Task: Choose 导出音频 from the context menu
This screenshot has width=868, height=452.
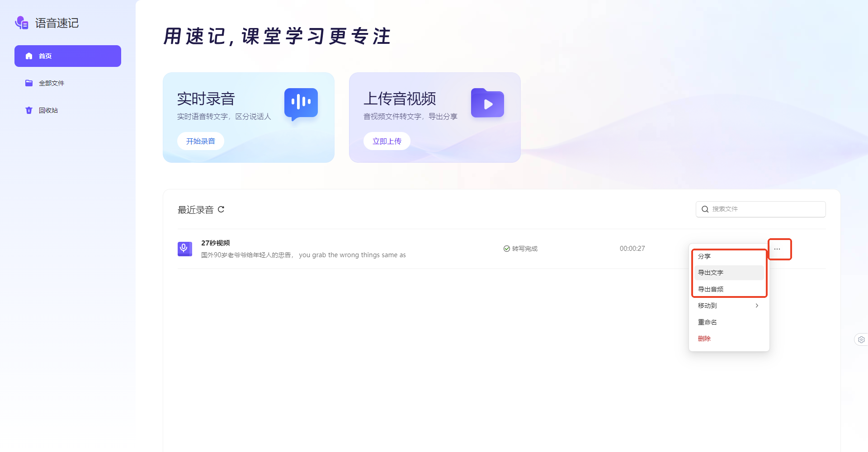Action: pos(729,289)
